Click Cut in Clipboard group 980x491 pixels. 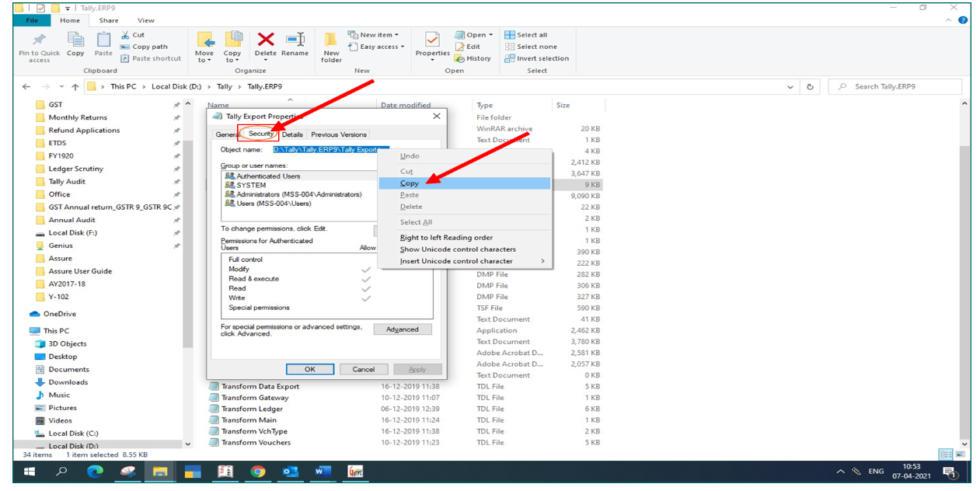(133, 35)
